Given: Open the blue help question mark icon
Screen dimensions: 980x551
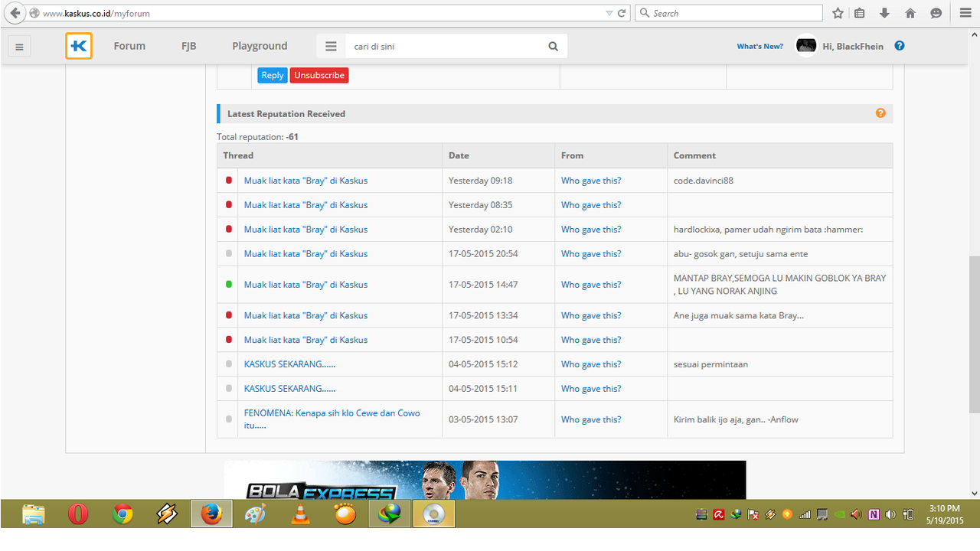Looking at the screenshot, I should coord(900,46).
